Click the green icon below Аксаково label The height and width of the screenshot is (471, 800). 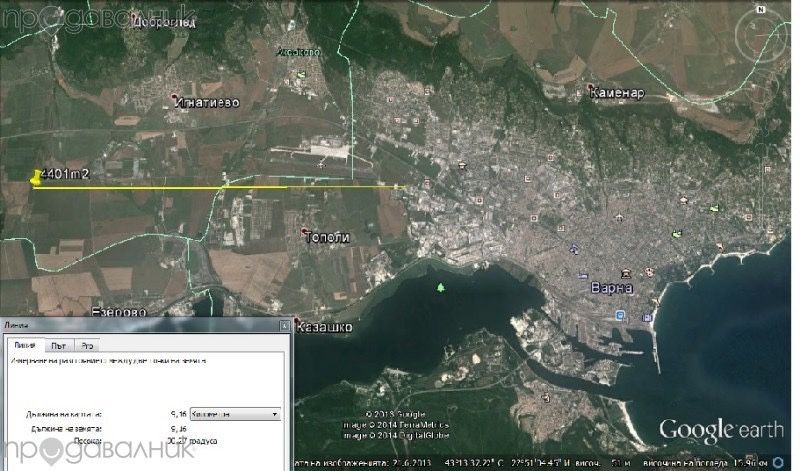[x=302, y=75]
